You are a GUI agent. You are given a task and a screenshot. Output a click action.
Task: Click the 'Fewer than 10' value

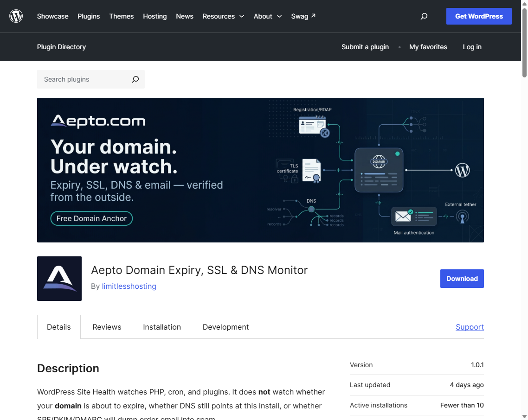(x=462, y=405)
